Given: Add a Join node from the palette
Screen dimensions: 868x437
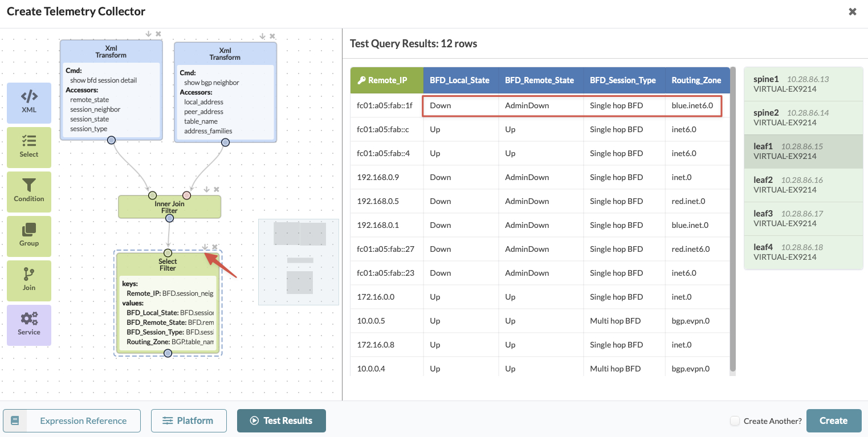Looking at the screenshot, I should point(29,281).
